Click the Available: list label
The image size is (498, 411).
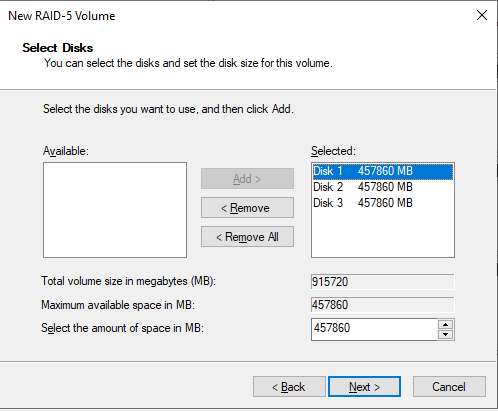coord(66,151)
